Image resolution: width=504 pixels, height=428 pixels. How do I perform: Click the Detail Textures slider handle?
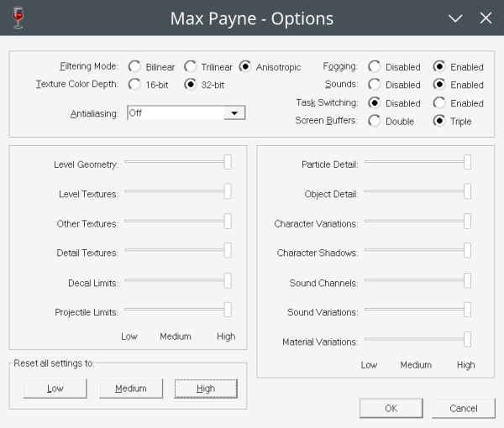click(228, 250)
